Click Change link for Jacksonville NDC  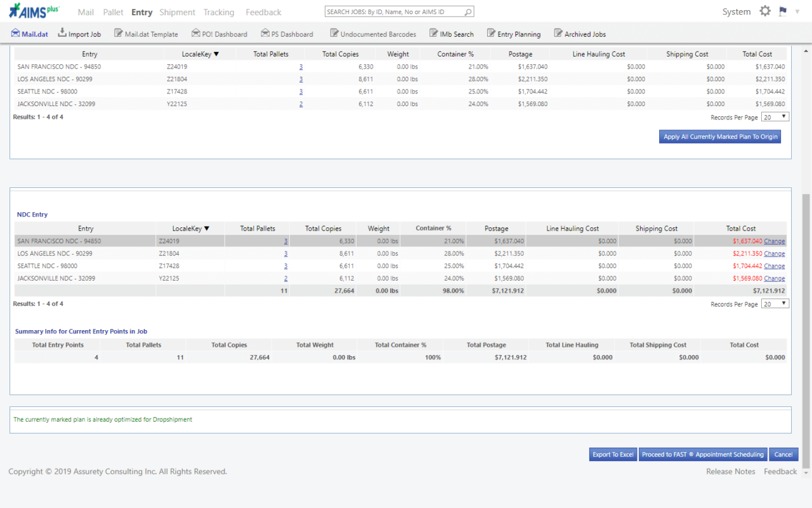[775, 278]
